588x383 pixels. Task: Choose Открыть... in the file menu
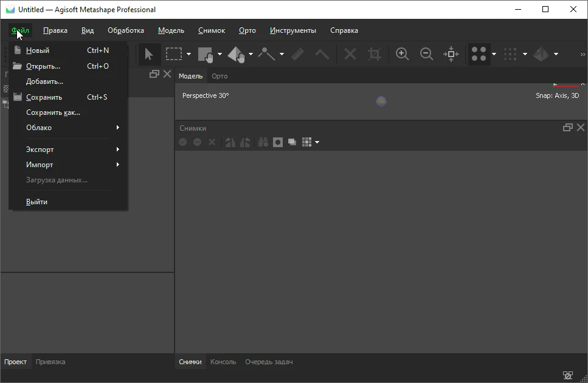point(68,66)
